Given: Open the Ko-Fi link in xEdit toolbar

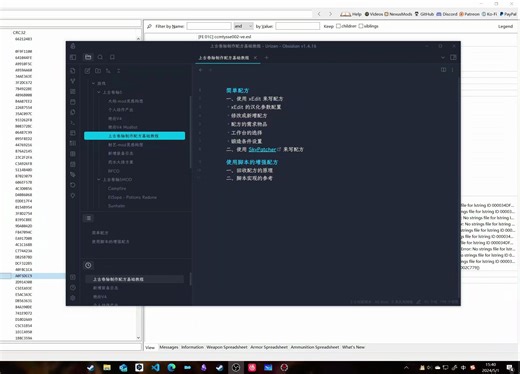Looking at the screenshot, I should [x=489, y=14].
